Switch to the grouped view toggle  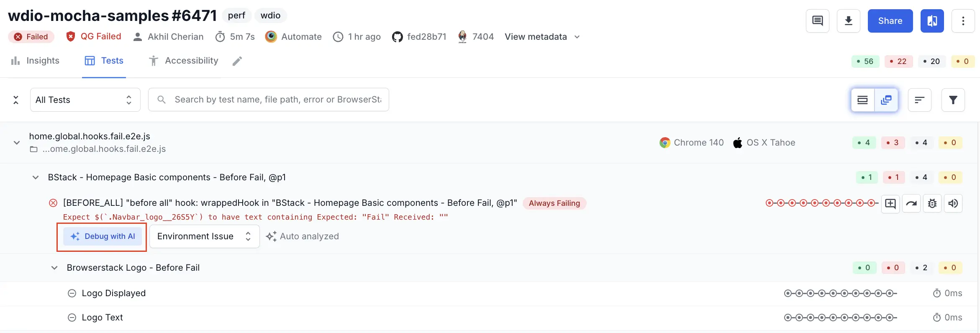[886, 100]
